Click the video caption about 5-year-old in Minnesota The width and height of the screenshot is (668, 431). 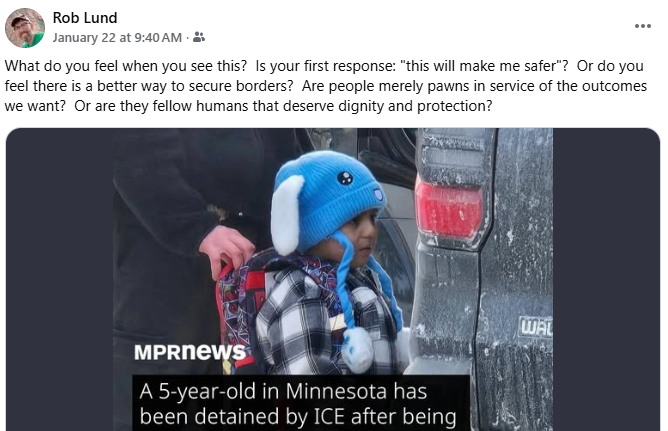[297, 403]
